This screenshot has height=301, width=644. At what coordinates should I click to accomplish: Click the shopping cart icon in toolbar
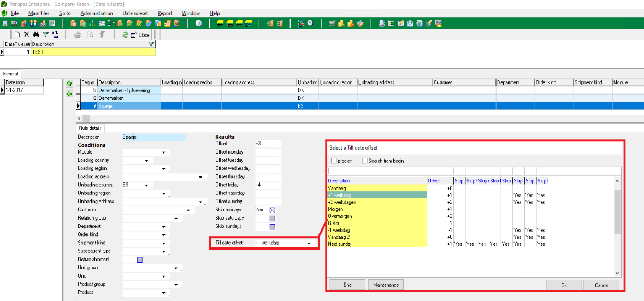332,23
